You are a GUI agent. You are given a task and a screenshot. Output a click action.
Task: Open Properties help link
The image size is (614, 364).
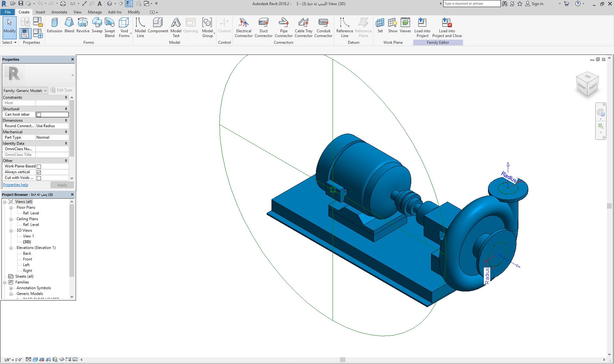click(15, 185)
